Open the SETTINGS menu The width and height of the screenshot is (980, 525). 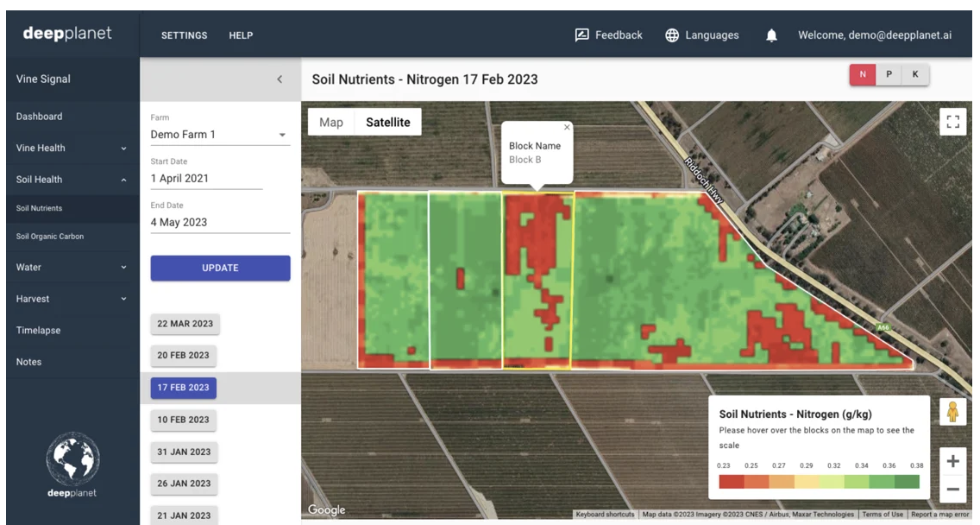coord(184,35)
